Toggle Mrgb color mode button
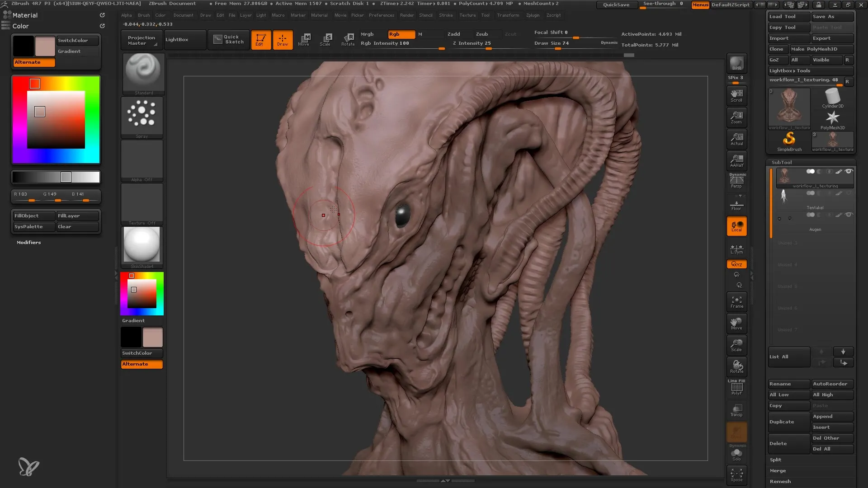The height and width of the screenshot is (488, 868). coord(367,34)
